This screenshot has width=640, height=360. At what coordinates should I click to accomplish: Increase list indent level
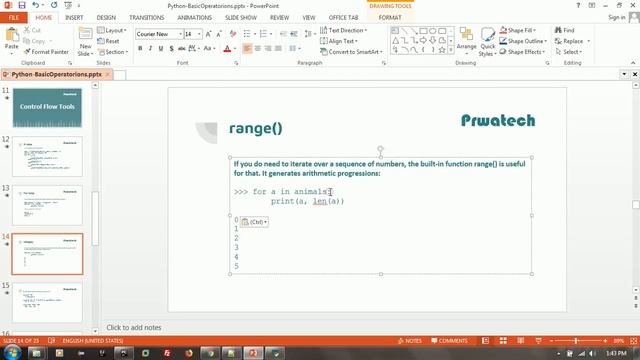pyautogui.click(x=294, y=34)
